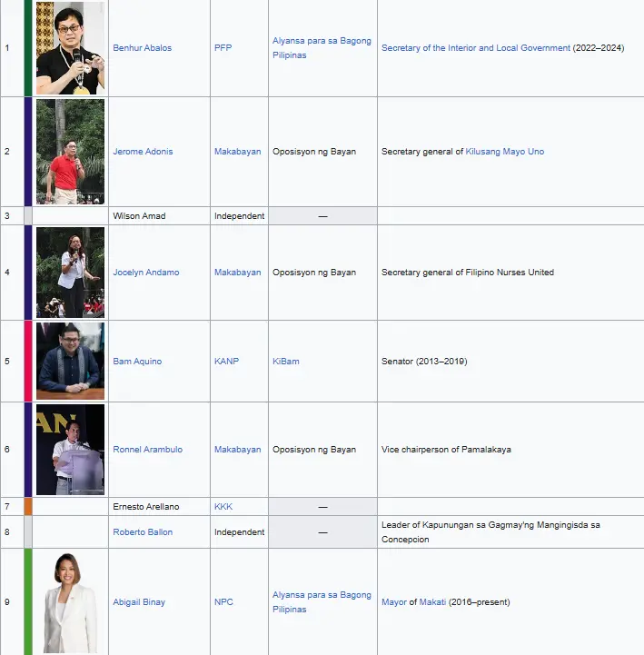Click green party color cell for Benhur Abalos

click(x=28, y=47)
